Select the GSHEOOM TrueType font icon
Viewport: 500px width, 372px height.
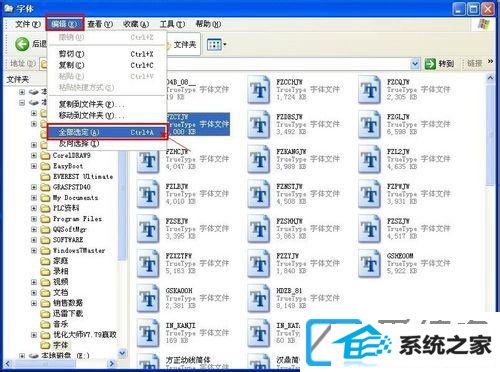369,263
